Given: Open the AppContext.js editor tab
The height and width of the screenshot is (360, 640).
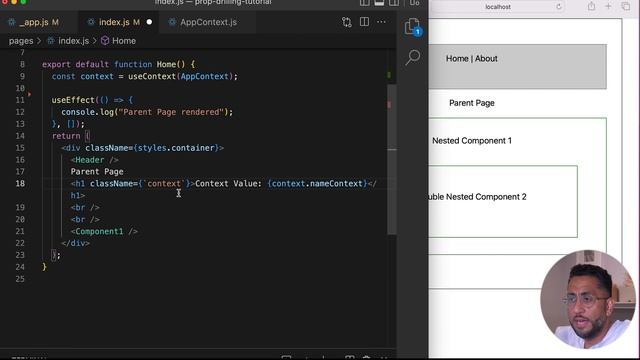Looking at the screenshot, I should [x=208, y=22].
